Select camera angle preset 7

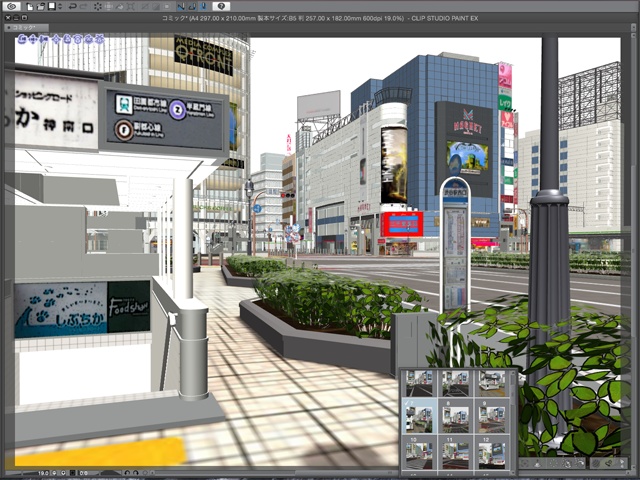[x=419, y=416]
